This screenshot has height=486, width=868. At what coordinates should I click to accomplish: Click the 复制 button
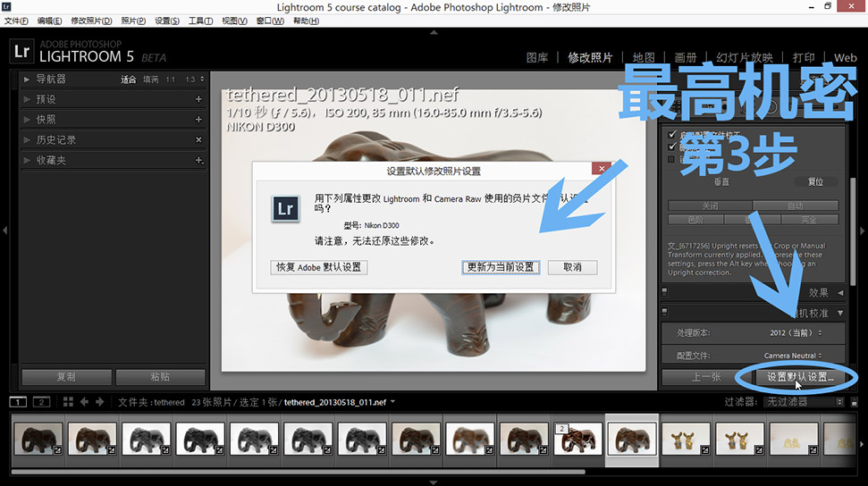pos(66,377)
